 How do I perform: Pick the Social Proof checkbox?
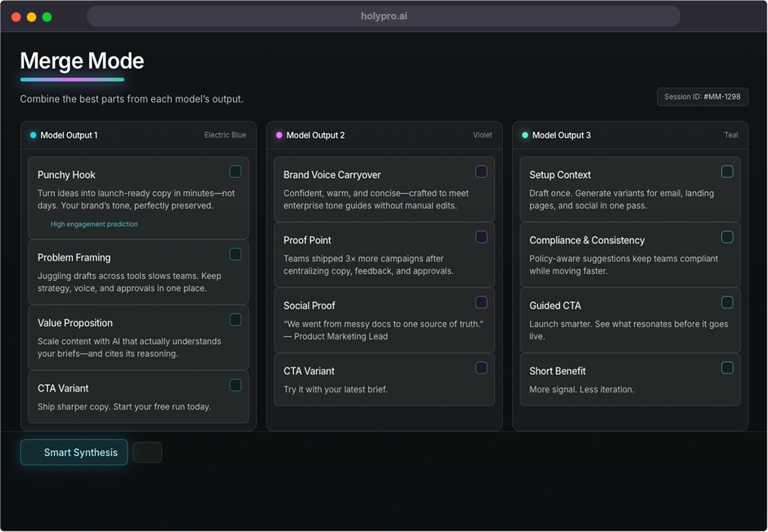point(481,302)
